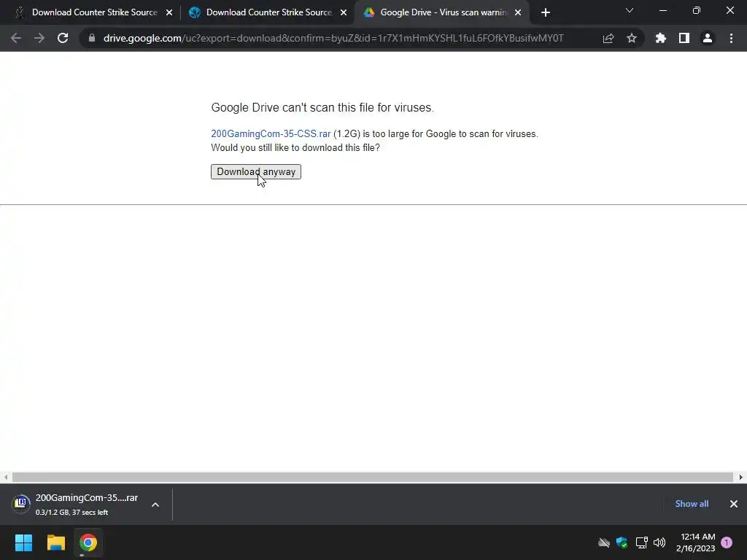The height and width of the screenshot is (560, 747).
Task: Open the notification count badge
Action: coord(727,542)
